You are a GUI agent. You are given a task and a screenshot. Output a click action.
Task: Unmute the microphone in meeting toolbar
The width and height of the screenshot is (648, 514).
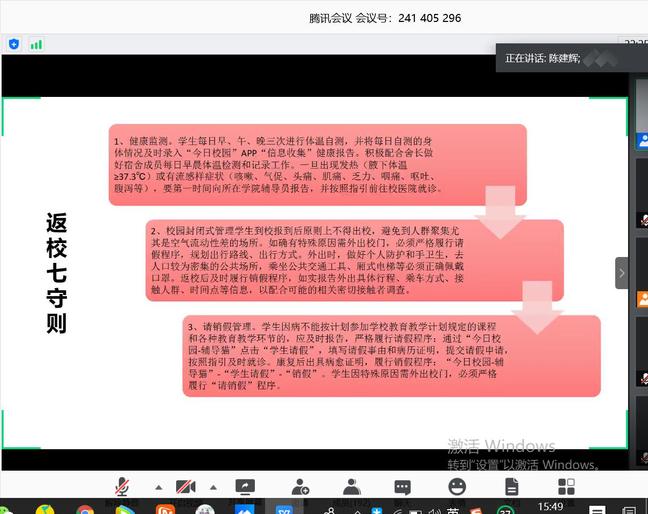(124, 487)
